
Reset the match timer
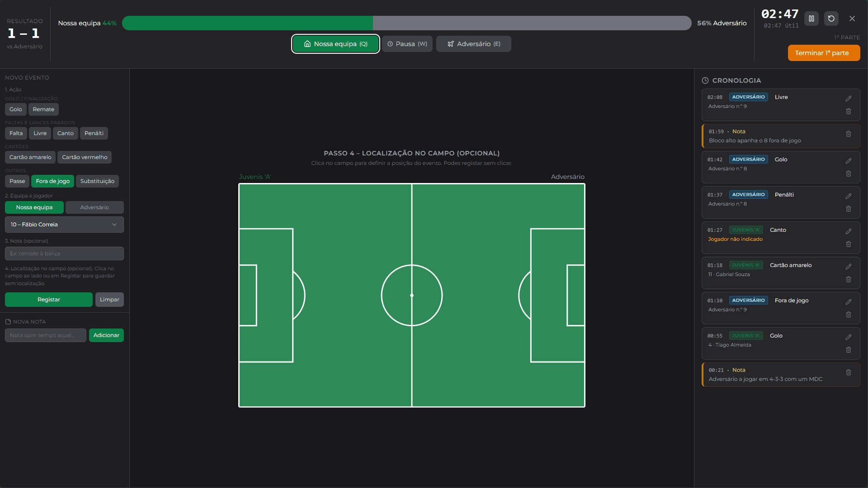coord(831,19)
